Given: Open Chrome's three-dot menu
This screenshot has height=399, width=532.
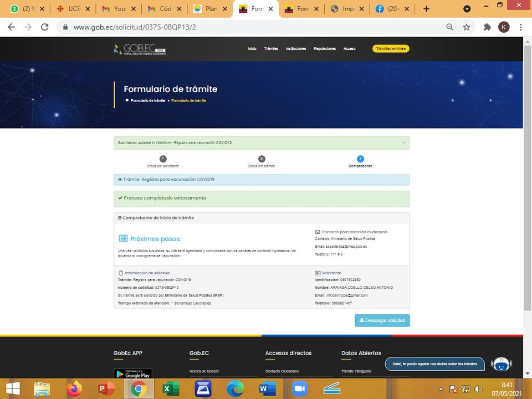Looking at the screenshot, I should [521, 27].
